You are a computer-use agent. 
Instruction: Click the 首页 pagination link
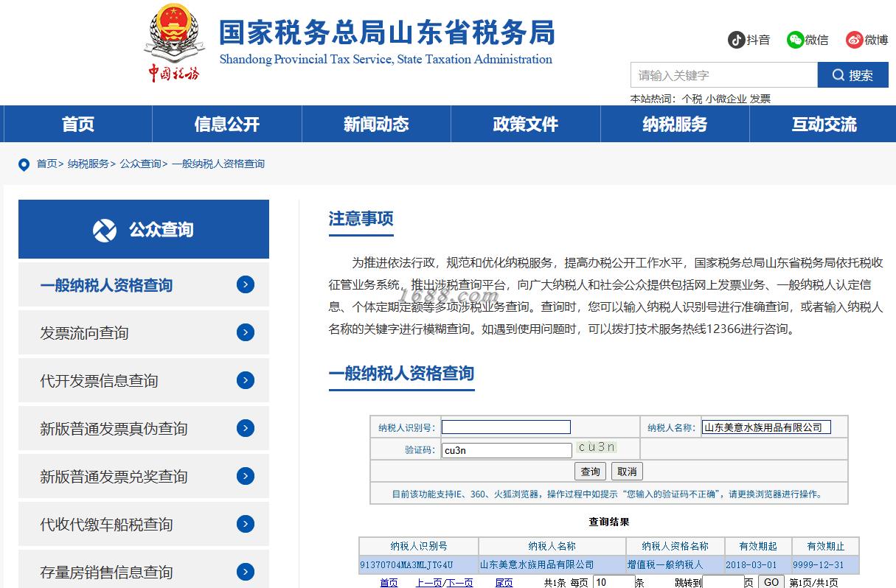(x=389, y=583)
